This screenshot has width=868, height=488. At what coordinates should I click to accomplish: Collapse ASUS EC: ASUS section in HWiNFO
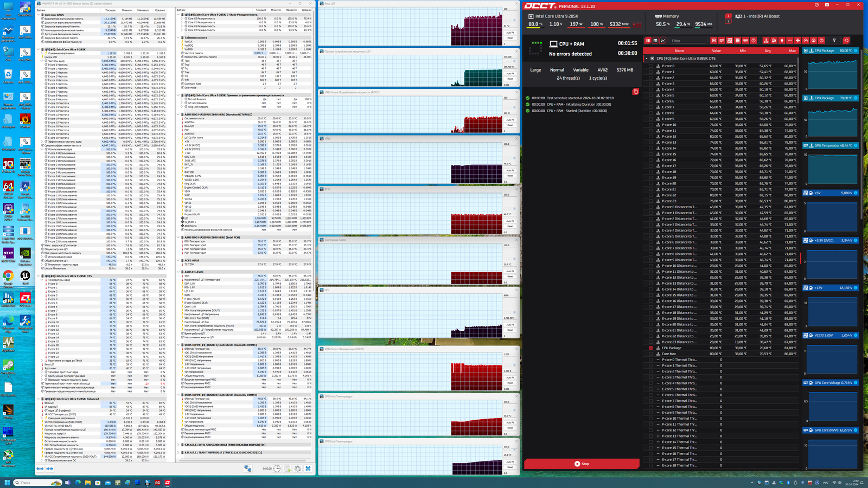point(178,272)
